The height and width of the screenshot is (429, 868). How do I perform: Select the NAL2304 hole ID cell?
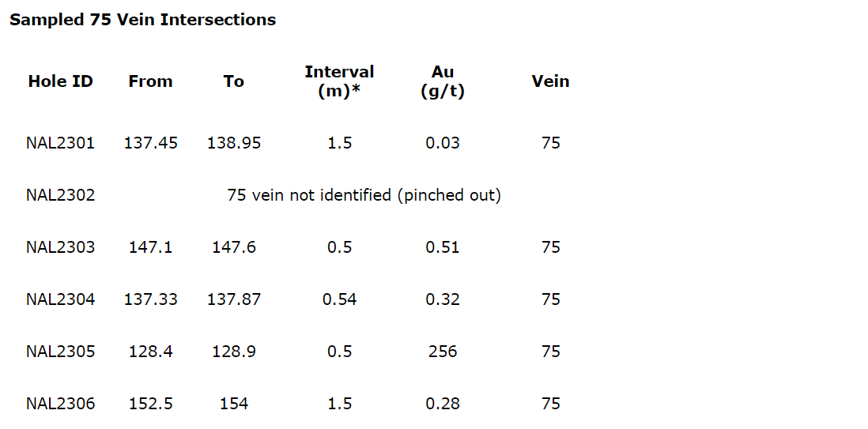tap(60, 299)
